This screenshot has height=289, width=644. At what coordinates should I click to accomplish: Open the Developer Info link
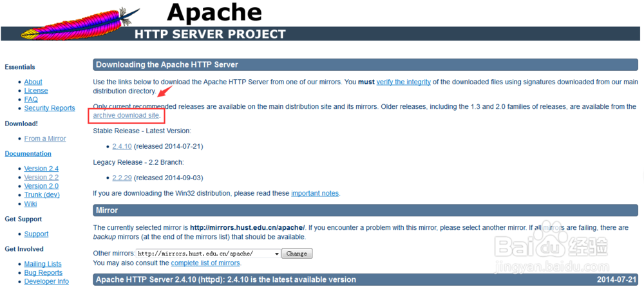coord(46,281)
